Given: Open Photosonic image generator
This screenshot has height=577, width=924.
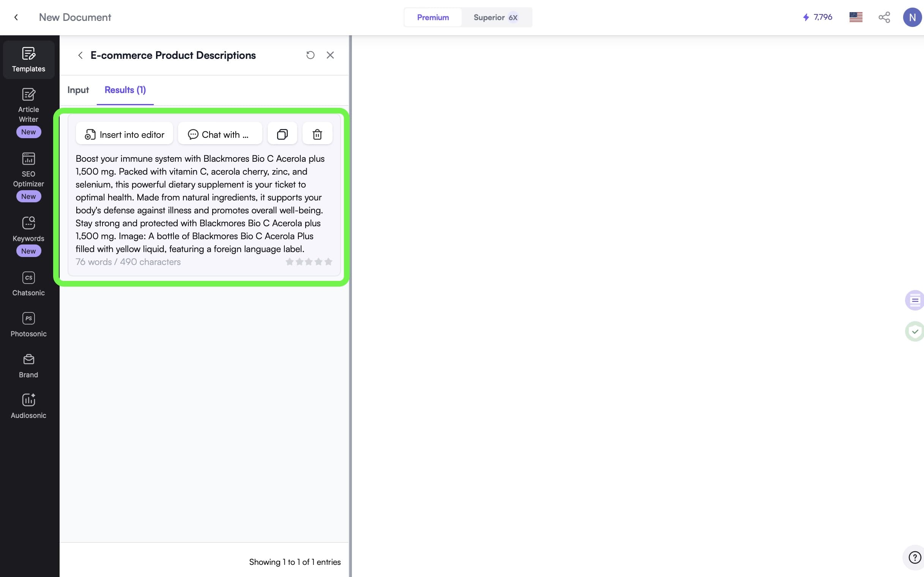Looking at the screenshot, I should [x=28, y=325].
